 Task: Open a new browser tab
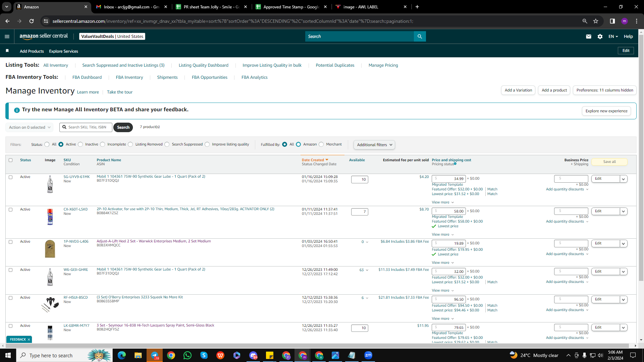point(417,7)
